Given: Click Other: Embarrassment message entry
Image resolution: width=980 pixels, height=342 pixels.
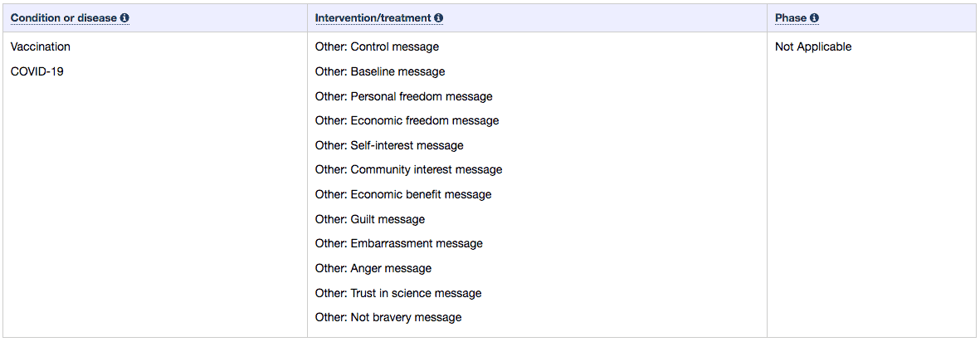Looking at the screenshot, I should 399,243.
